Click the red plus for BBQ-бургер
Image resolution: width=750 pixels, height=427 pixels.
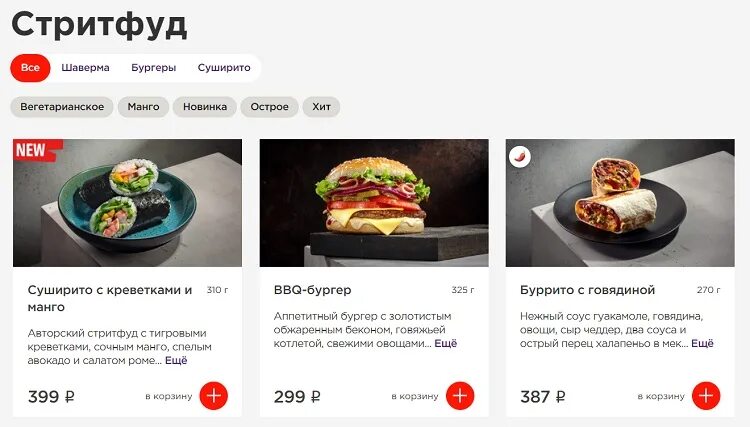click(460, 396)
